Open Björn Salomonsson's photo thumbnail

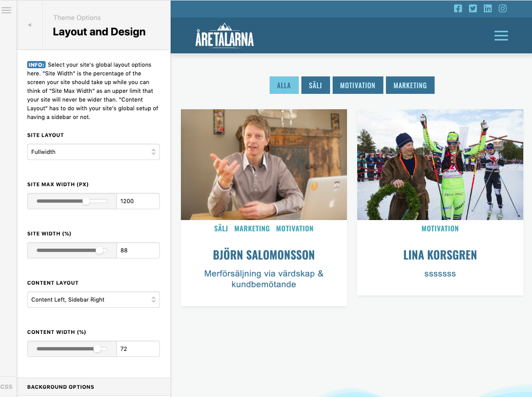click(263, 164)
